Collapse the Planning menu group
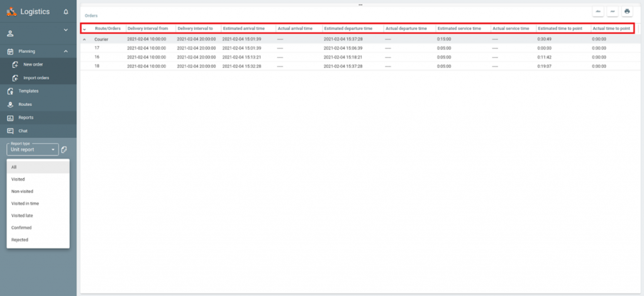Viewport: 644px width, 296px height. 65,51
